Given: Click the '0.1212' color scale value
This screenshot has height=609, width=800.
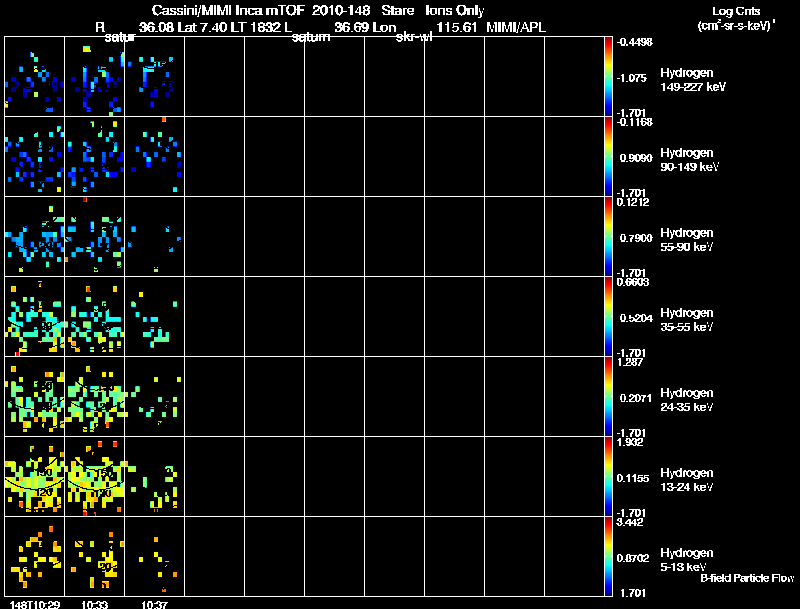Looking at the screenshot, I should pyautogui.click(x=633, y=202).
